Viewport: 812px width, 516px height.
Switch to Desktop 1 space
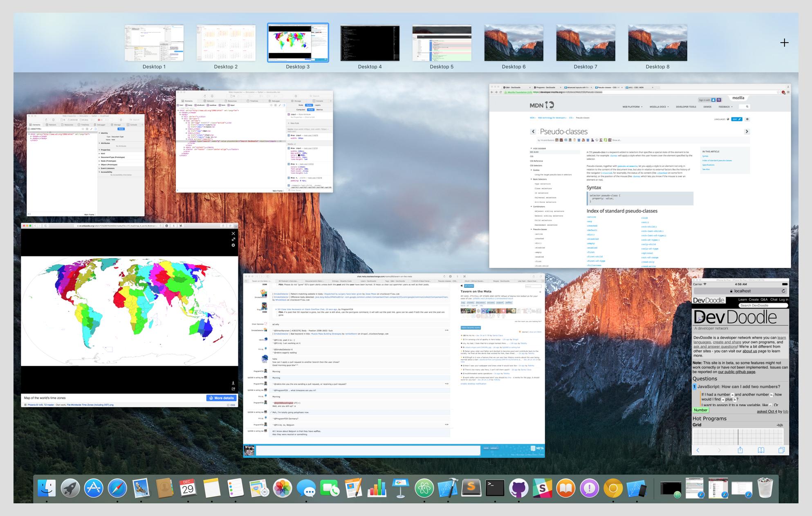click(154, 43)
